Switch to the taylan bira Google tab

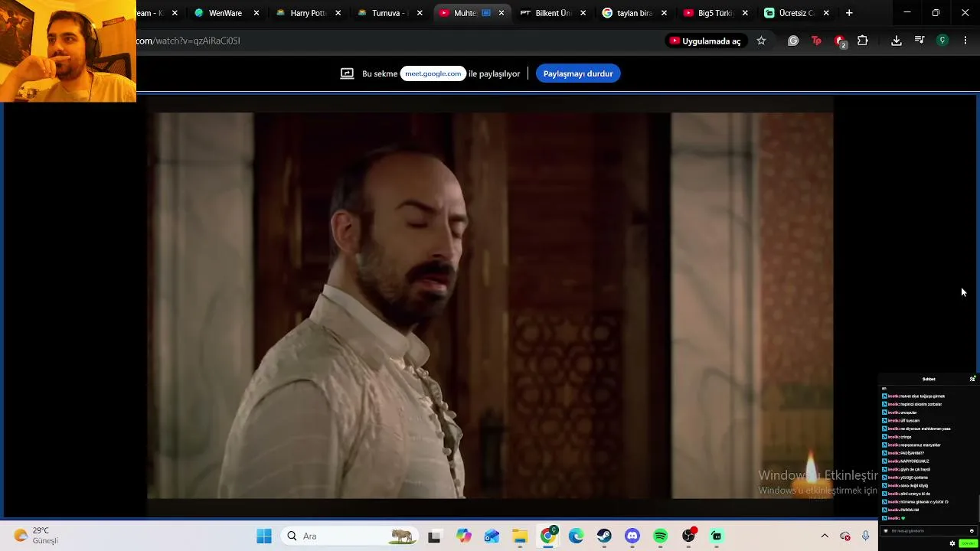click(633, 13)
